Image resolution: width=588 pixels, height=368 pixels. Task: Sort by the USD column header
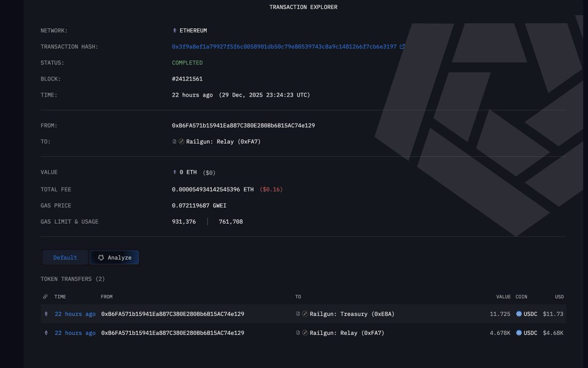tap(559, 297)
